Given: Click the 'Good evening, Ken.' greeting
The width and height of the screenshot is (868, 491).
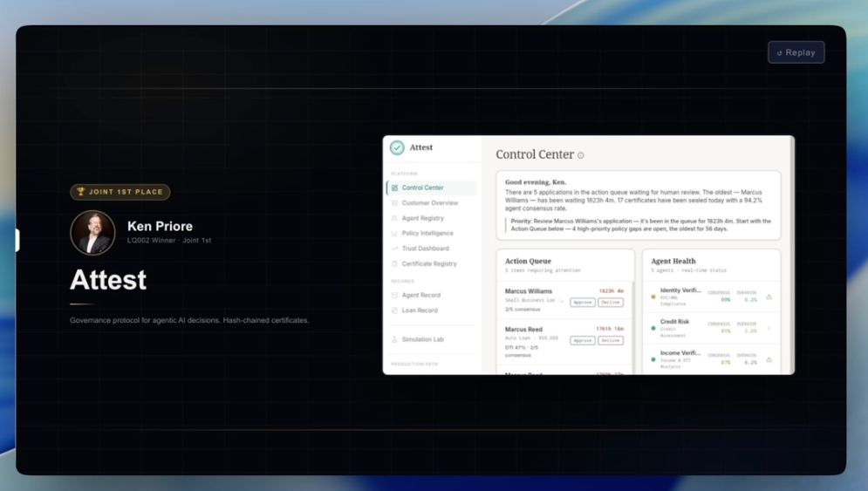Looking at the screenshot, I should click(x=536, y=182).
